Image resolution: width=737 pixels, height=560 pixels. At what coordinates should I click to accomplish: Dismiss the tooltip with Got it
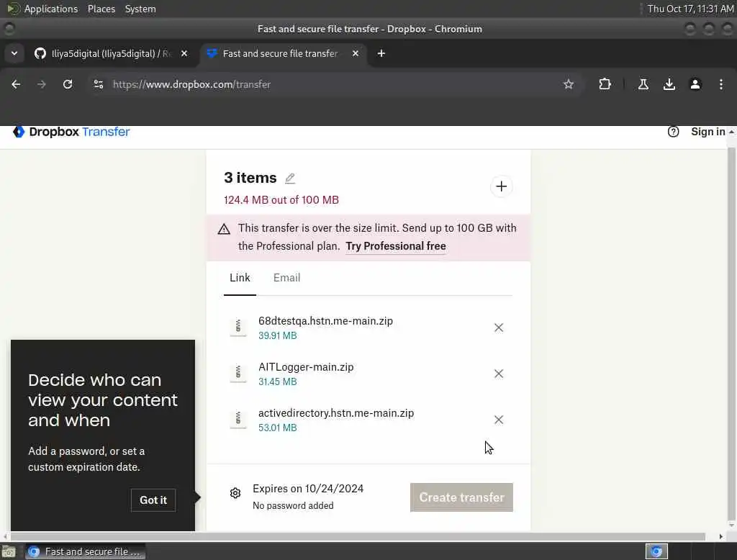153,500
